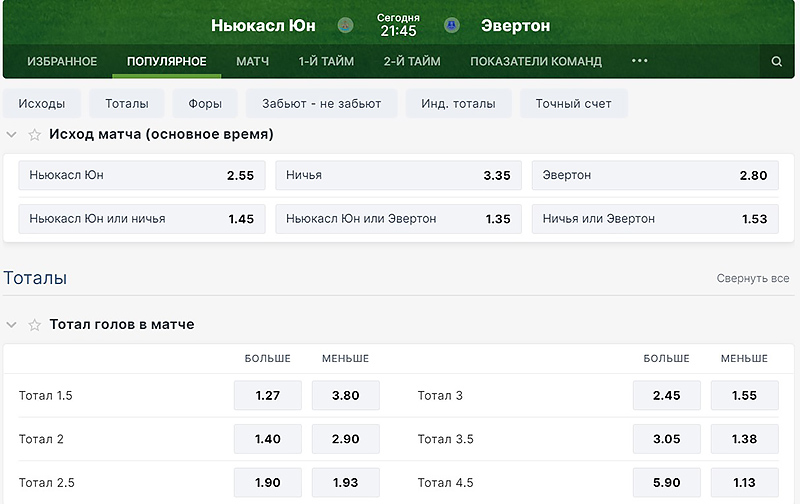
Task: Open the three-dots more tabs menu
Action: pos(639,61)
